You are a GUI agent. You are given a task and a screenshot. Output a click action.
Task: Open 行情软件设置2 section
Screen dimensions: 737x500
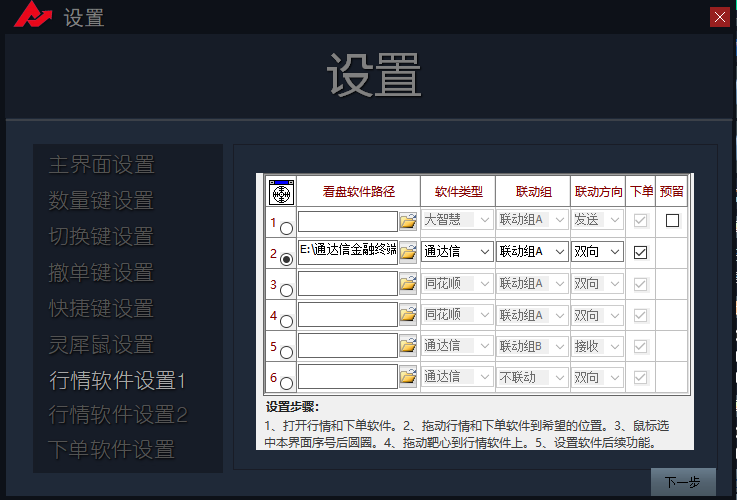(118, 415)
